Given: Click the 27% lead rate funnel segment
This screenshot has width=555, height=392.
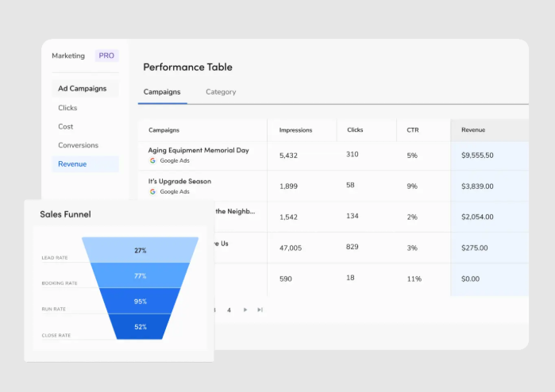Looking at the screenshot, I should (141, 250).
